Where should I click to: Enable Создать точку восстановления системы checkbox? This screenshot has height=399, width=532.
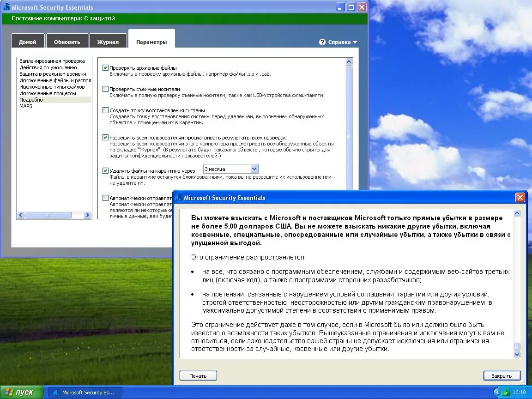point(105,110)
